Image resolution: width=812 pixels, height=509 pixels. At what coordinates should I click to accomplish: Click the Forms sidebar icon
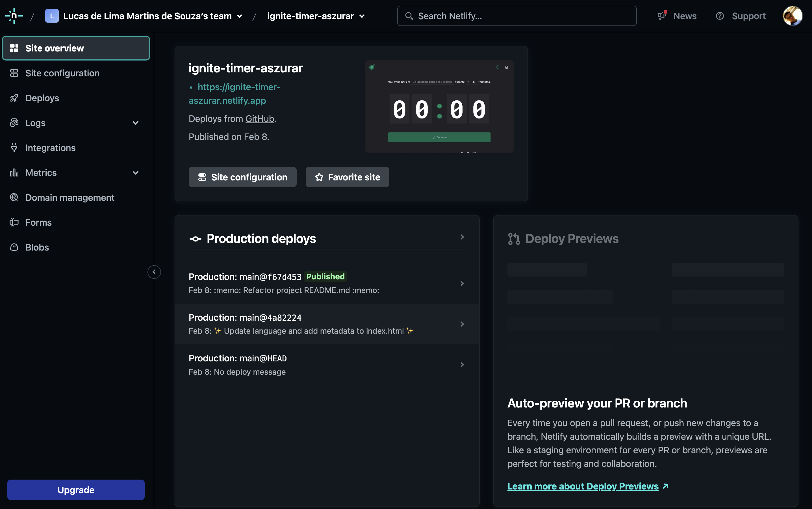pos(14,223)
